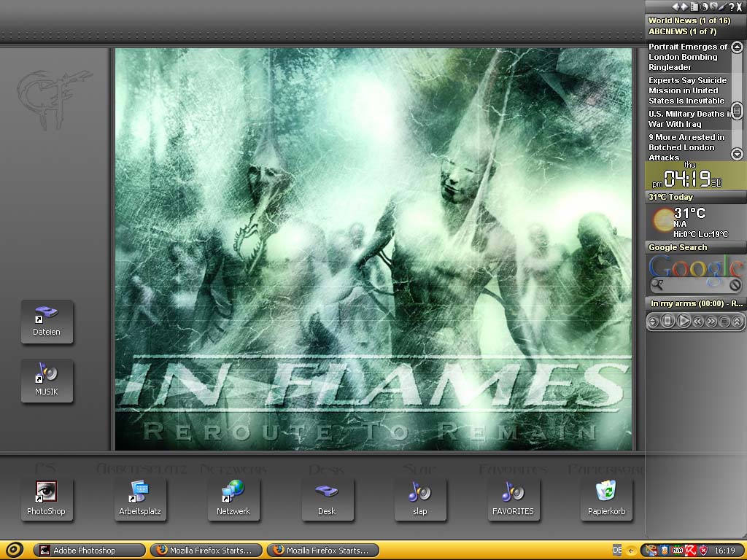Click the blue firewall shield tray icon
The image size is (747, 560).
pyautogui.click(x=664, y=551)
